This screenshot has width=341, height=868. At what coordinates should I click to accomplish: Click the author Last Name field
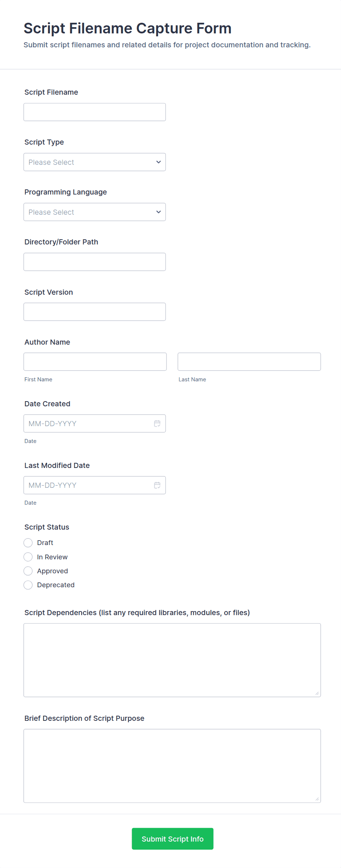[x=249, y=362]
